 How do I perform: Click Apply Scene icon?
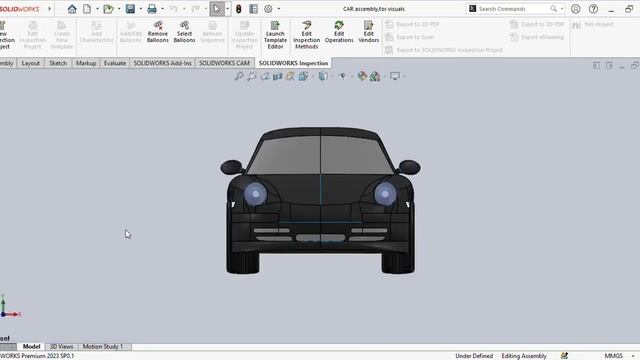pyautogui.click(x=375, y=76)
